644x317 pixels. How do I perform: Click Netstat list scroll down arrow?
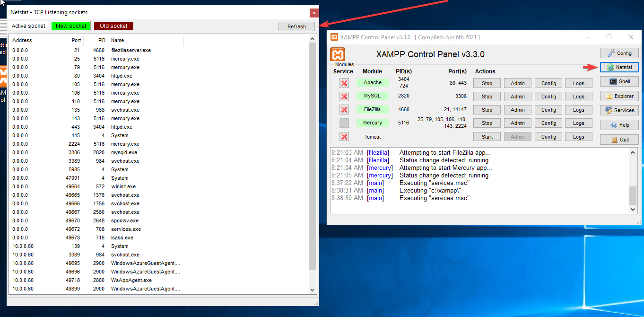312,290
